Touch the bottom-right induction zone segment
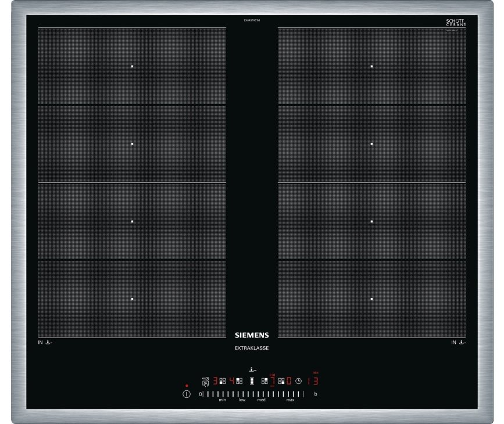The width and height of the screenshot is (504, 424). (371, 299)
